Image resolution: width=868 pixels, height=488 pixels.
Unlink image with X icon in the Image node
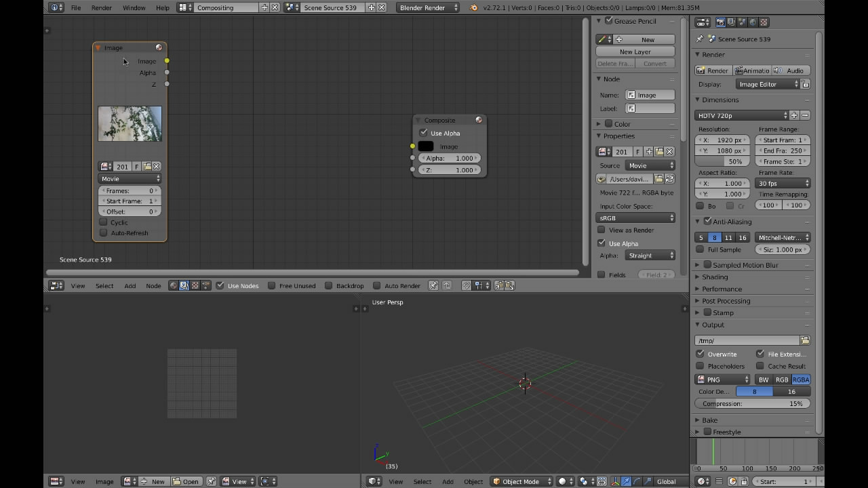pos(156,166)
